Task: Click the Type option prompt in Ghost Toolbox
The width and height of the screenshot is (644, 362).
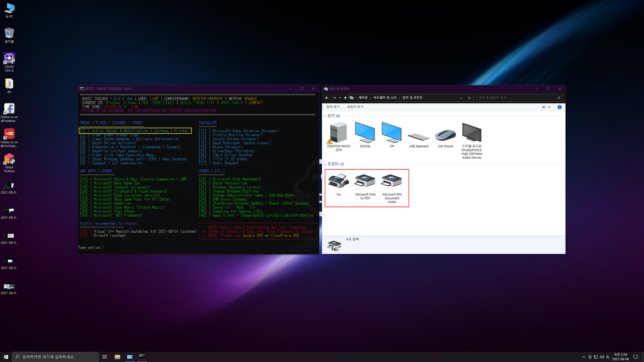Action: pyautogui.click(x=91, y=247)
